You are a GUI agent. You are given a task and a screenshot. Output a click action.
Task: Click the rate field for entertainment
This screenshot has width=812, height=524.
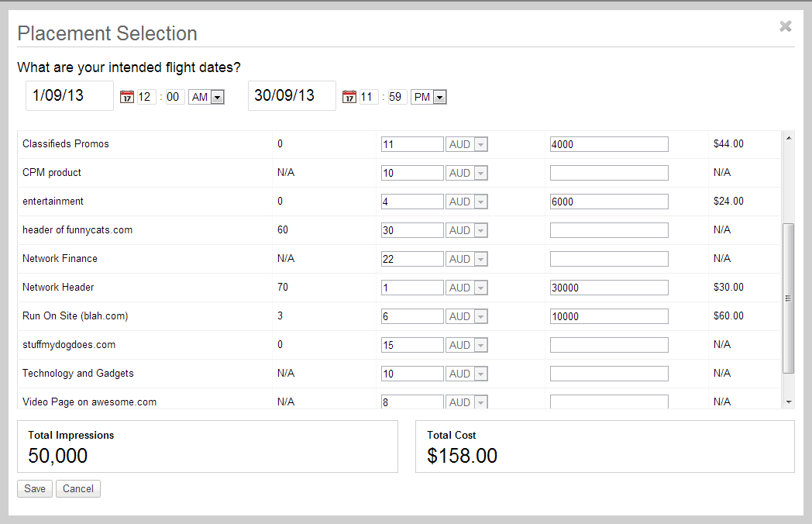coord(412,202)
